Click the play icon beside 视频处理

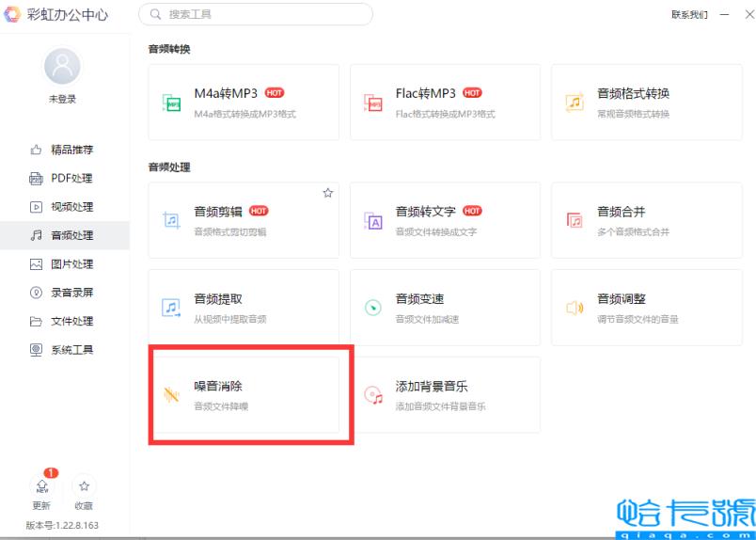point(36,207)
